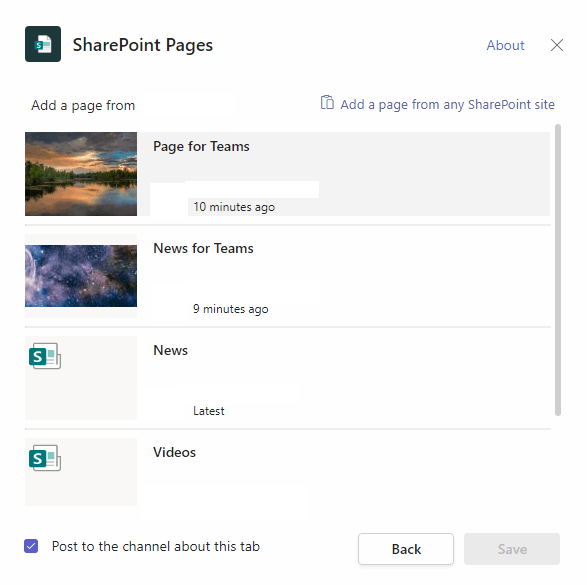587x585 pixels.
Task: Uncheck Post to the channel about this tab
Action: tap(31, 546)
